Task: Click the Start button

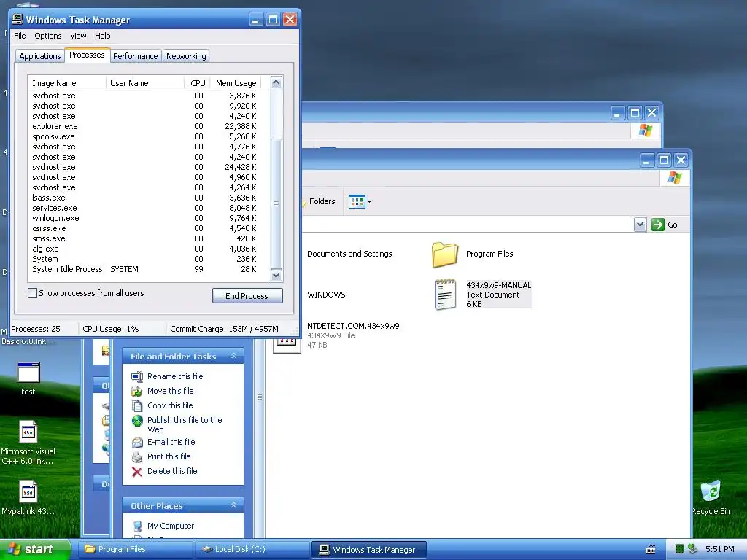Action: click(x=35, y=550)
